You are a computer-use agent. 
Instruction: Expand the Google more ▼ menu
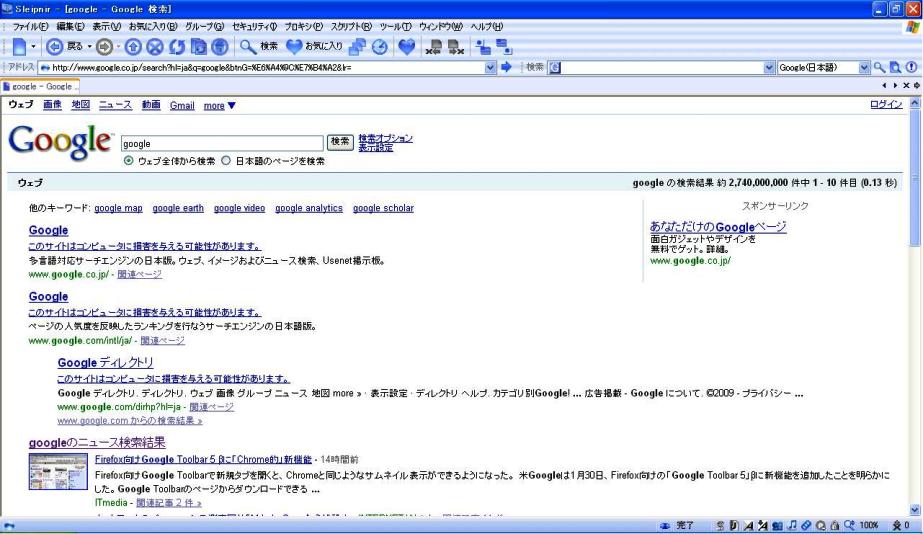220,105
